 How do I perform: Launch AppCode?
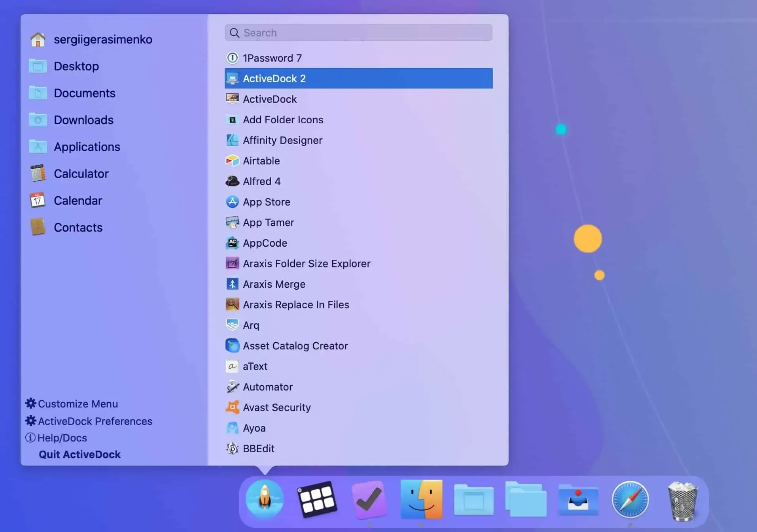265,243
